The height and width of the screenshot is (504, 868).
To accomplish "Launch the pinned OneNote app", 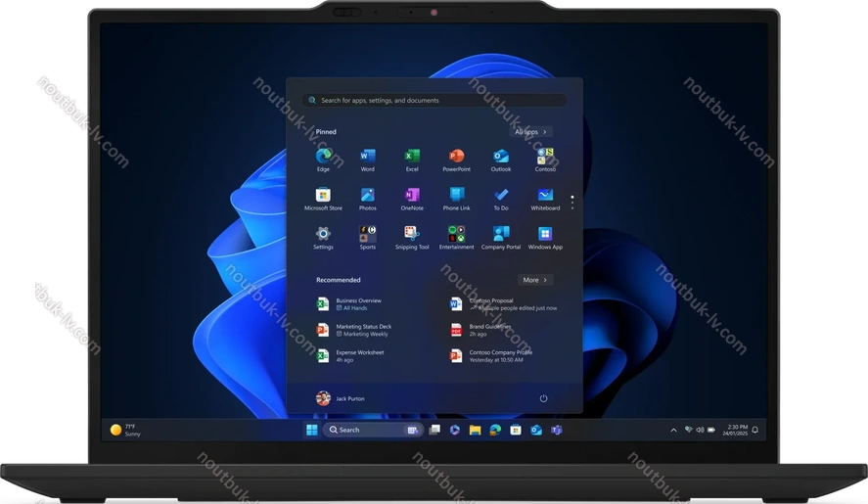I will pyautogui.click(x=412, y=196).
